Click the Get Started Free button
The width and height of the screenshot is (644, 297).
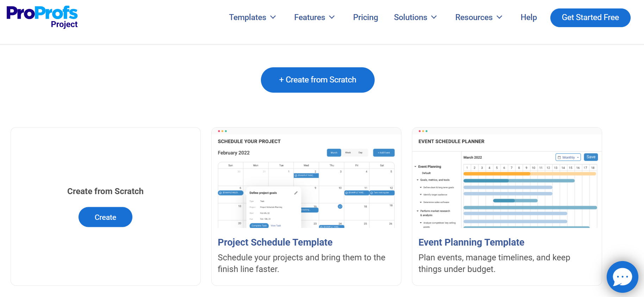tap(590, 17)
